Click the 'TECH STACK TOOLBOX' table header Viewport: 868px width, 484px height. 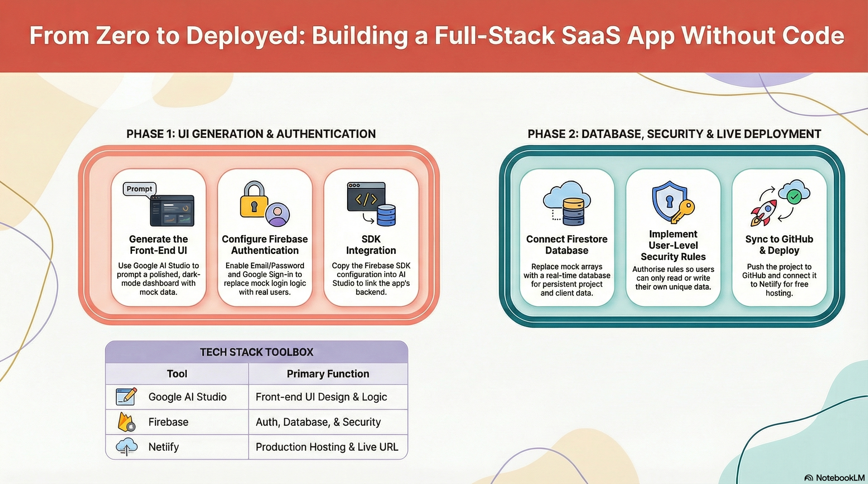(256, 352)
